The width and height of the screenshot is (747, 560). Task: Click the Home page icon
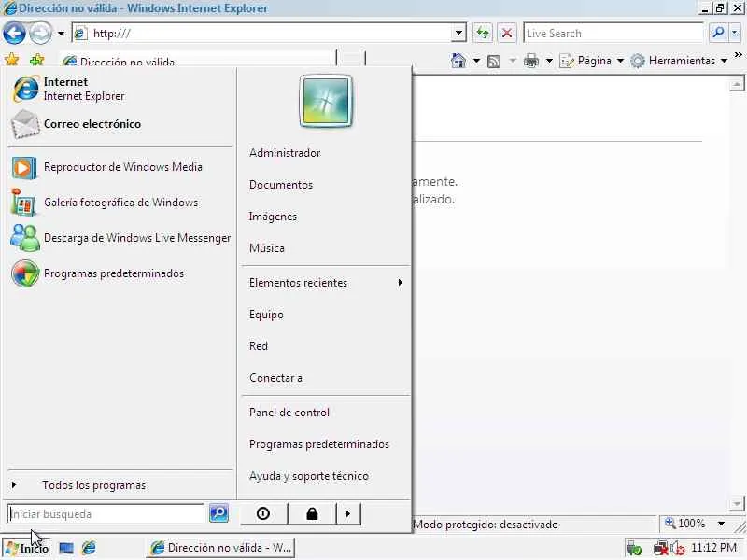coord(458,61)
